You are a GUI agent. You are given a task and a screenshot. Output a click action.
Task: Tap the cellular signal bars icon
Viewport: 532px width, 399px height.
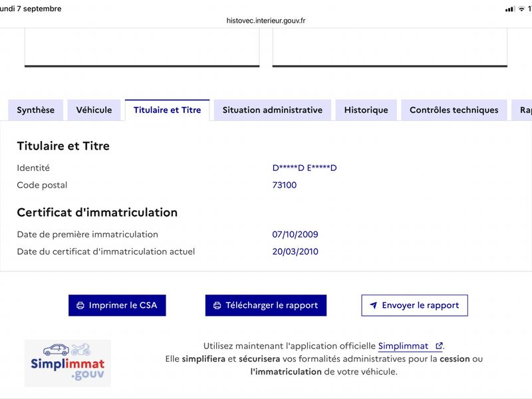510,9
